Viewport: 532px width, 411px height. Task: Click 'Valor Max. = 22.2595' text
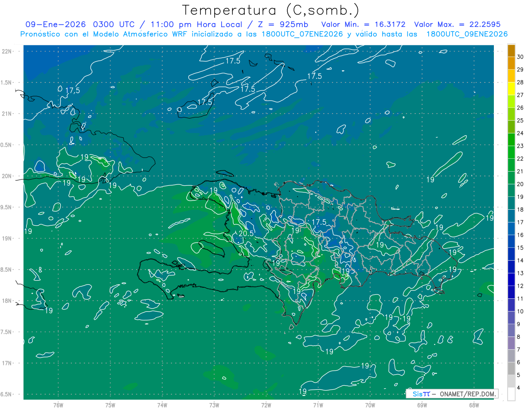[457, 24]
